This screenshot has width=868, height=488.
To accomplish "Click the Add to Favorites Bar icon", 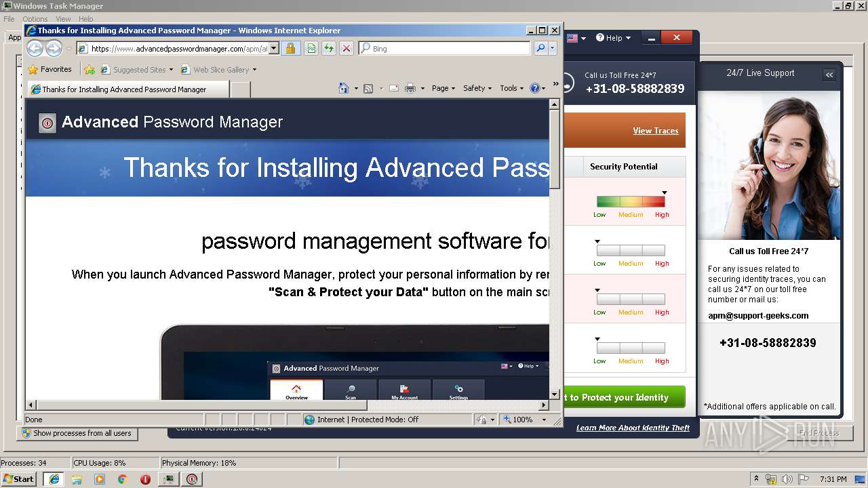I will (90, 69).
